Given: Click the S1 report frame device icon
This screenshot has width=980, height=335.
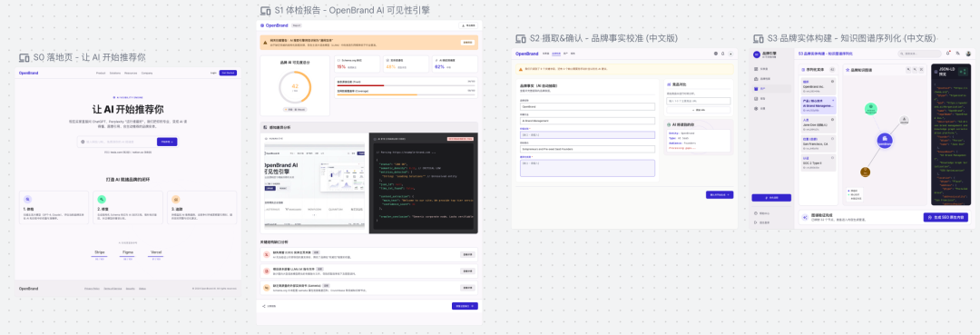Looking at the screenshot, I should pos(266,11).
